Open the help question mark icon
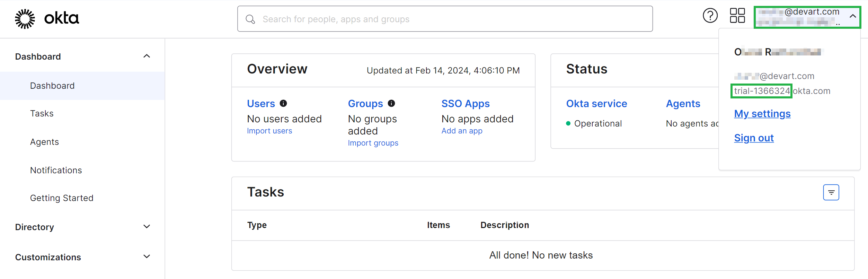868x279 pixels. (x=710, y=16)
